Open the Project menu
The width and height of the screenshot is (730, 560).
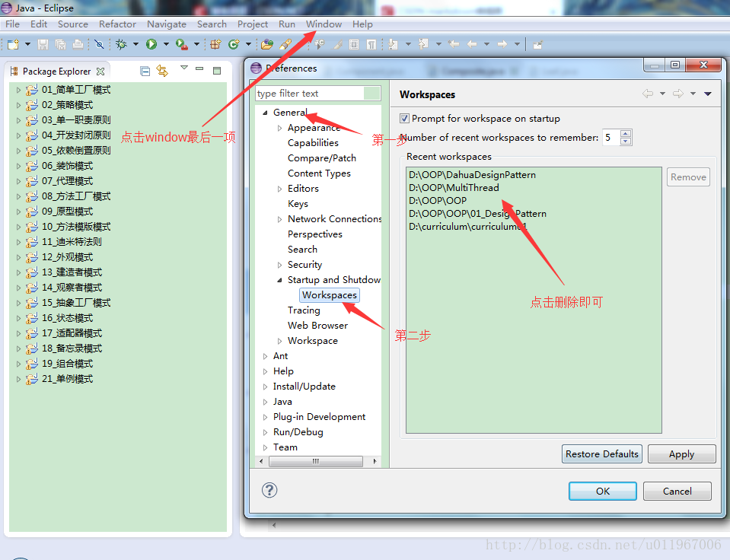pyautogui.click(x=252, y=24)
